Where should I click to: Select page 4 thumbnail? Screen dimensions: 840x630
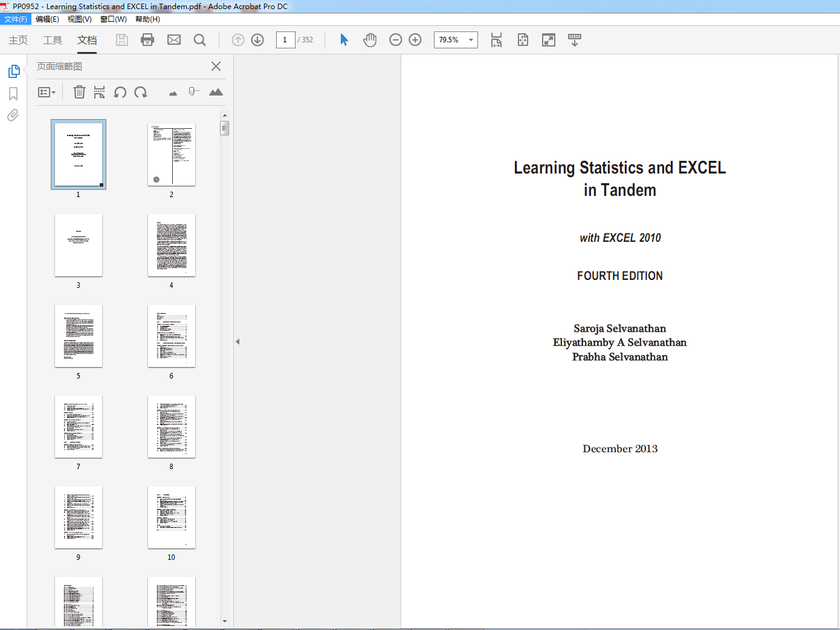172,245
